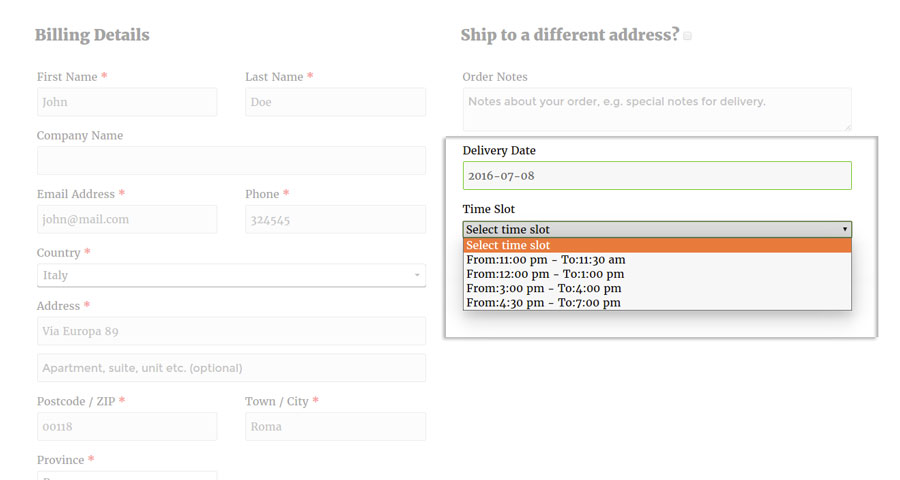The image size is (900, 480).
Task: Tick the Ship to a different address checkbox
Action: (x=688, y=36)
